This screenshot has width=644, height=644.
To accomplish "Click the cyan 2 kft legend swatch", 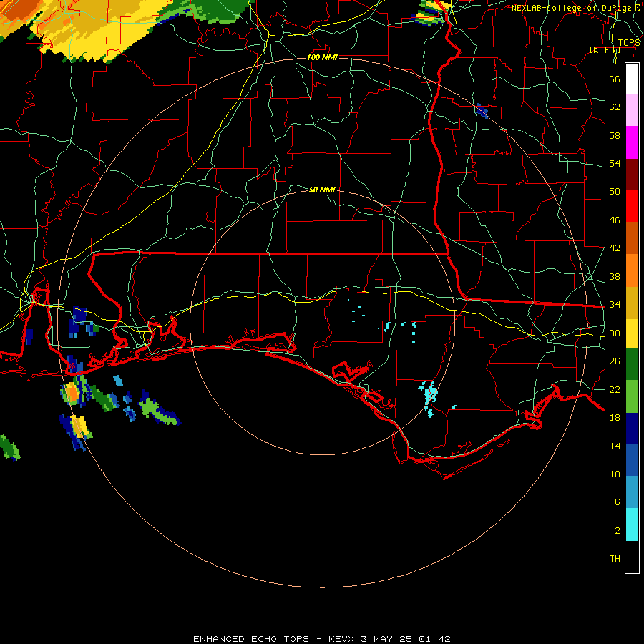I will pyautogui.click(x=632, y=525).
